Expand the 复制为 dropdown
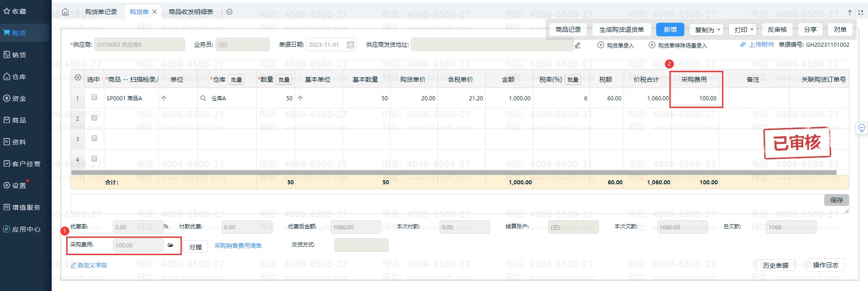The height and width of the screenshot is (291, 868). [x=707, y=30]
